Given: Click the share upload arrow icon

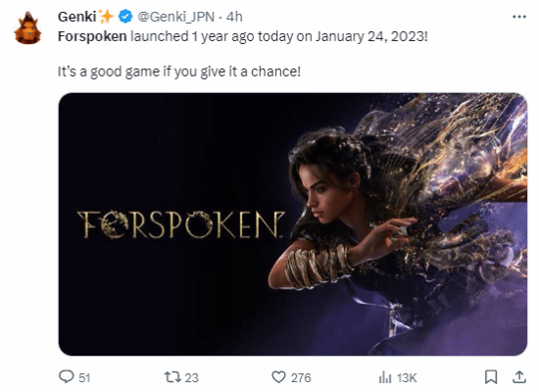Looking at the screenshot, I should 519,377.
